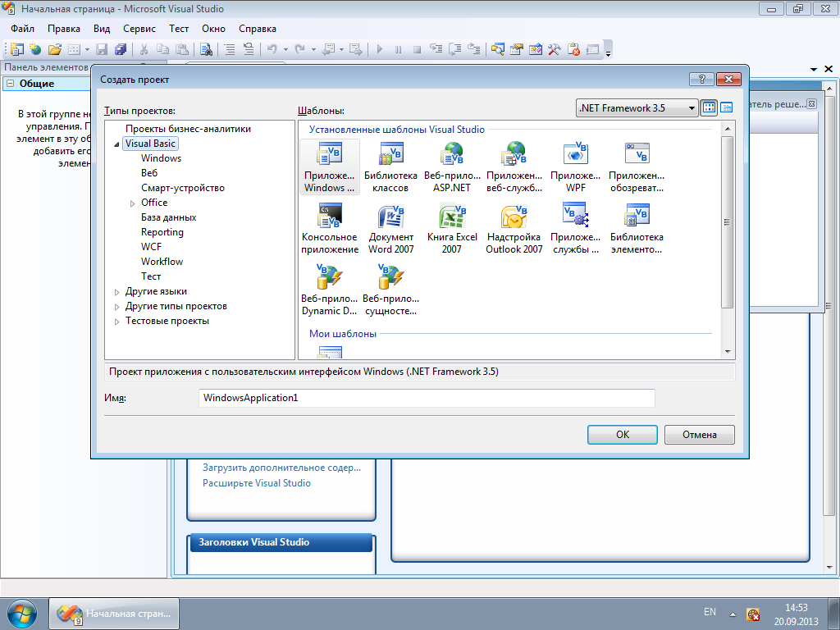Click the Solution Explorer toolbar icon
Viewport: 840px width, 630px height.
[x=498, y=50]
